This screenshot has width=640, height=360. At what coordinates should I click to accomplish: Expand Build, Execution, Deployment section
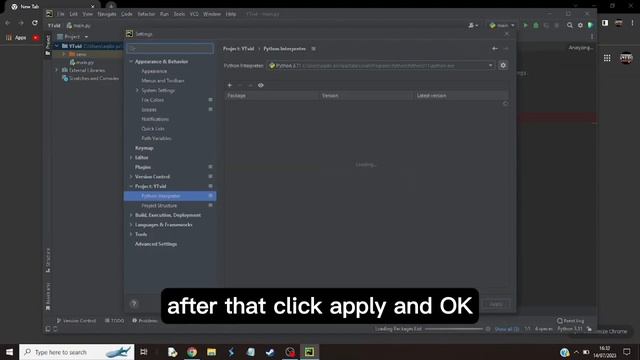(x=131, y=215)
